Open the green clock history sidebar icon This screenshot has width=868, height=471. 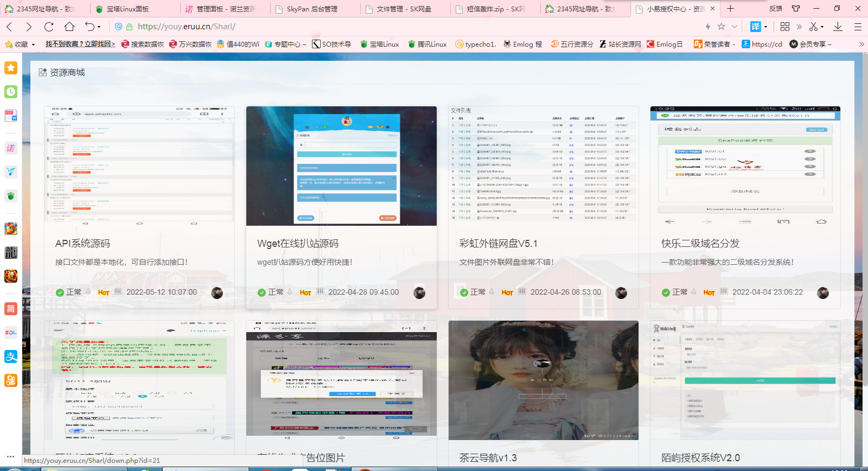tap(11, 92)
